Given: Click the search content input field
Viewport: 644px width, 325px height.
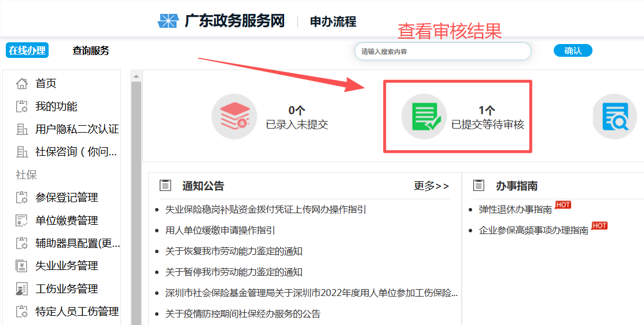Looking at the screenshot, I should click(443, 51).
